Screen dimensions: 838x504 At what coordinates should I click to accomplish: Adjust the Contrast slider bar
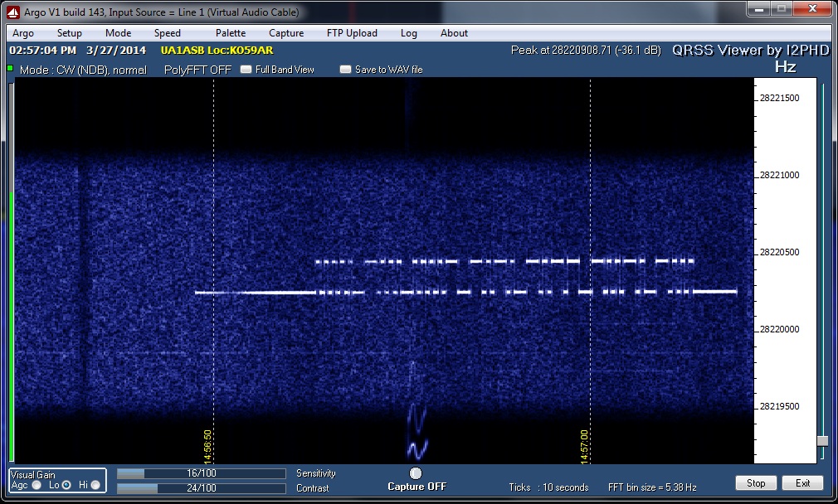point(202,488)
